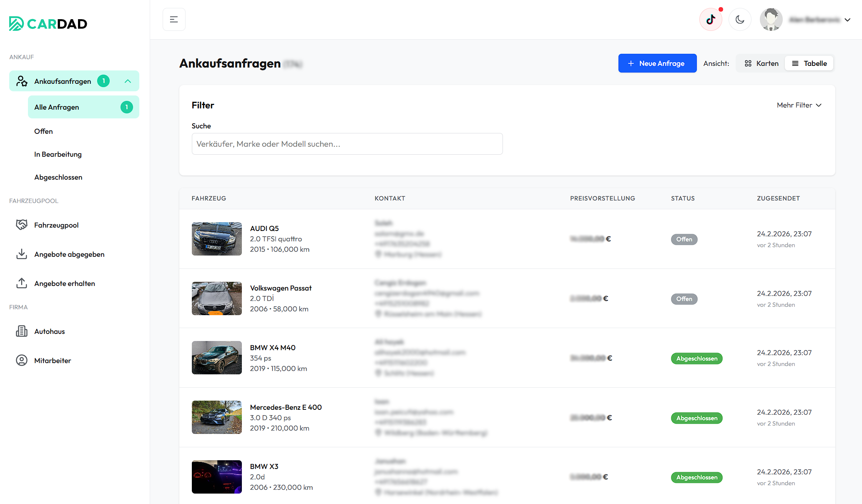Click the user avatar picture
The width and height of the screenshot is (862, 504).
coord(771,20)
